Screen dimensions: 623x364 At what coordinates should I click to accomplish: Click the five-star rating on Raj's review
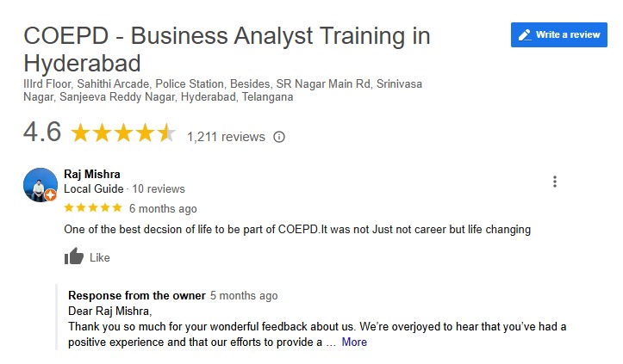click(93, 208)
